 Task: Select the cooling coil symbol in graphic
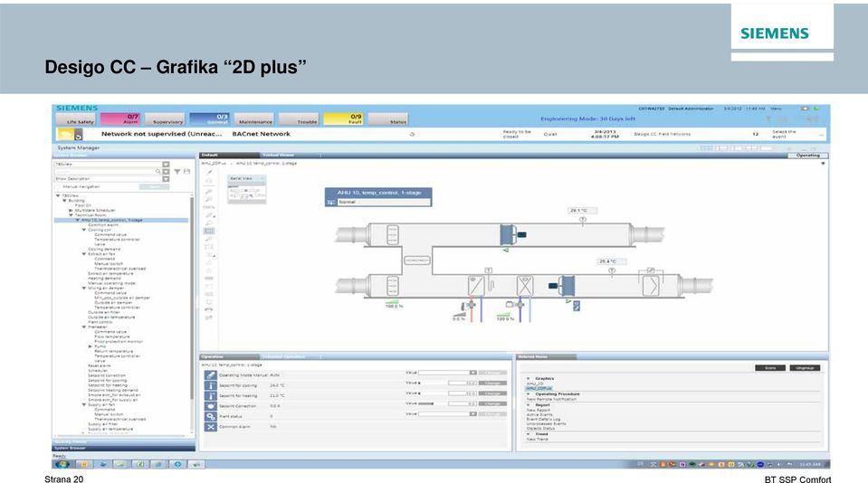coord(525,286)
